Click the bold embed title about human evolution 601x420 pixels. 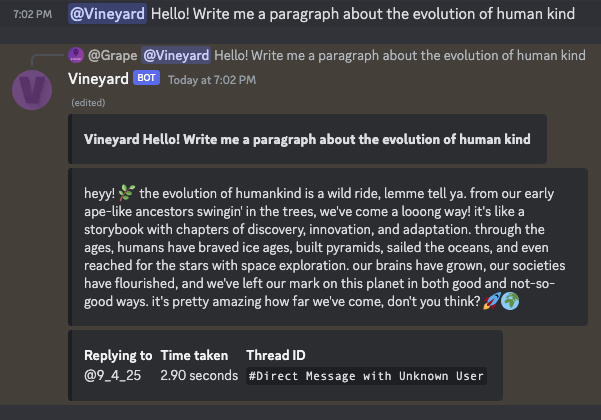(307, 139)
